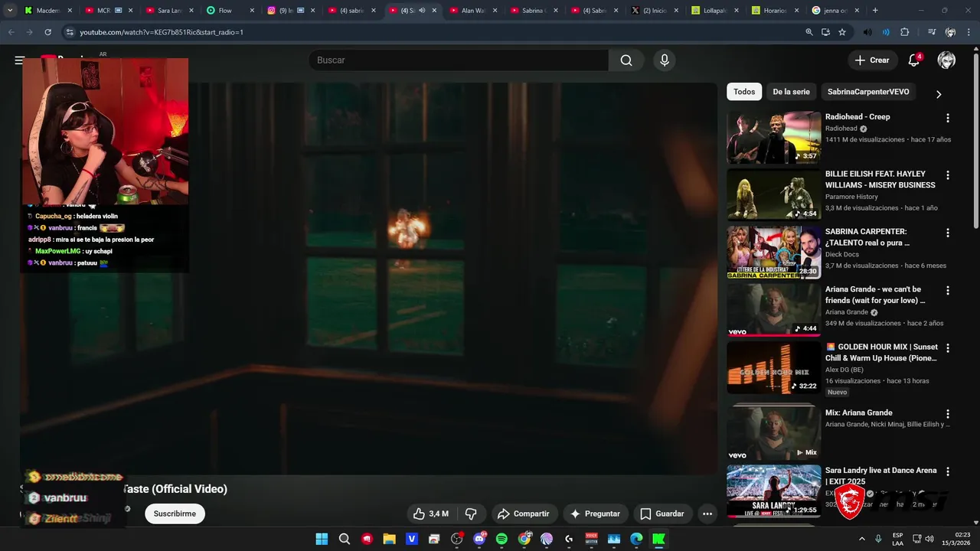Close the Flow browser tab

click(250, 11)
